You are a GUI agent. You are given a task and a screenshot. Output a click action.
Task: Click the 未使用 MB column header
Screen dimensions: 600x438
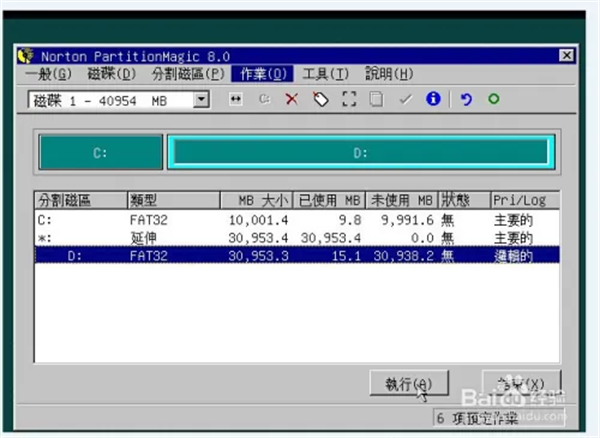402,200
